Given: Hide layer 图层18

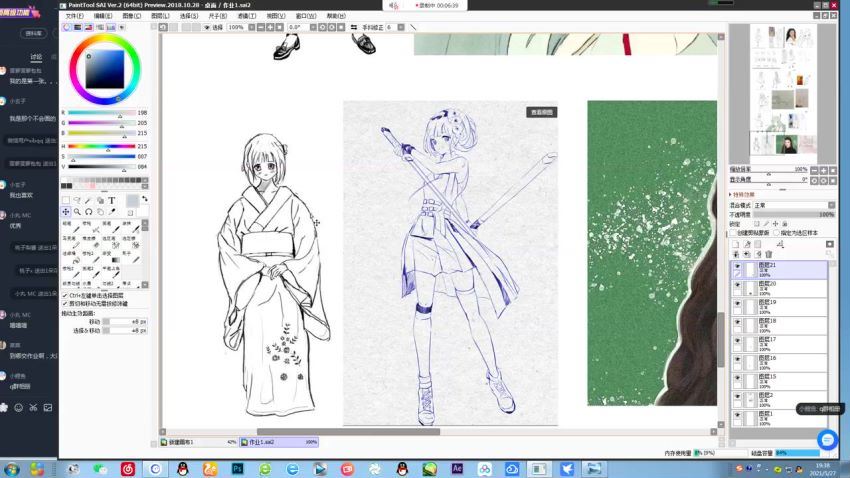Looking at the screenshot, I should click(737, 322).
